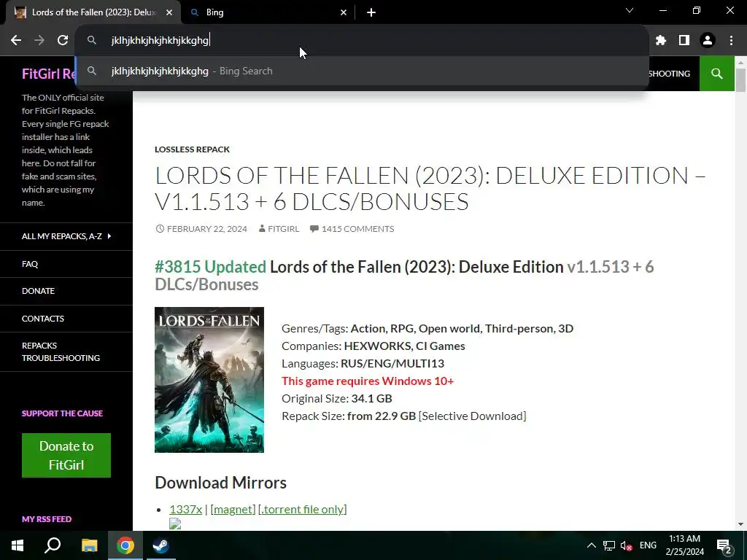Open the tab search chevron
Image resolution: width=747 pixels, height=560 pixels.
630,10
